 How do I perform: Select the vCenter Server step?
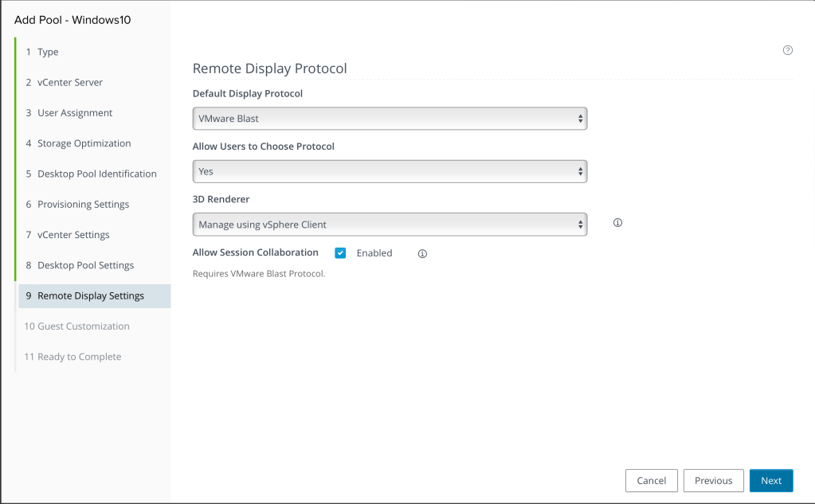tap(69, 83)
